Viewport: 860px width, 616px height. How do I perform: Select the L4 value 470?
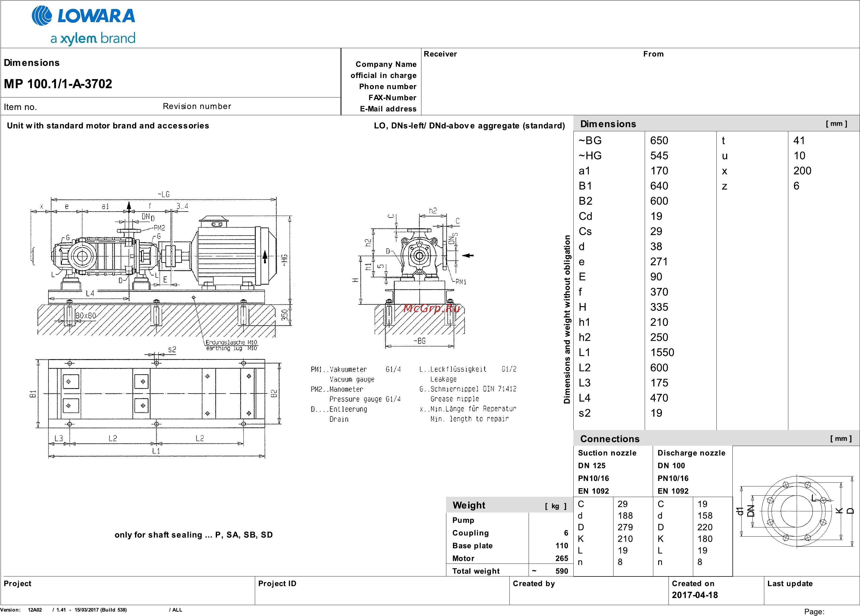coord(659,398)
